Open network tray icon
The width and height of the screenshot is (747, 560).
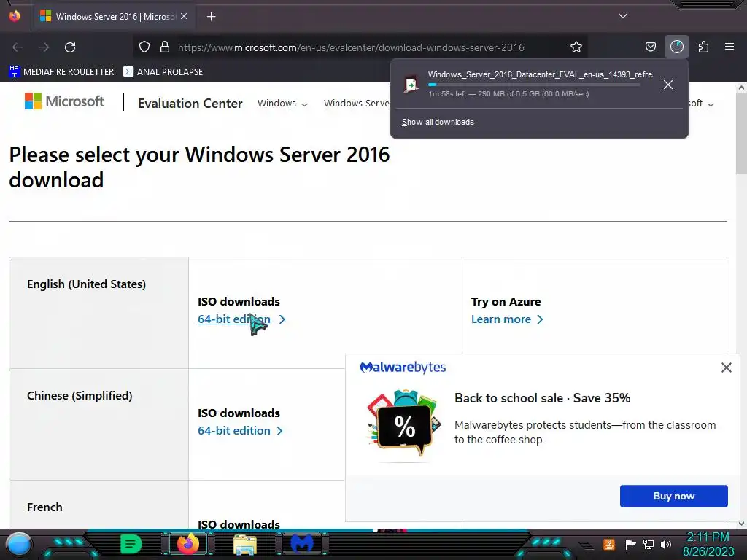648,544
